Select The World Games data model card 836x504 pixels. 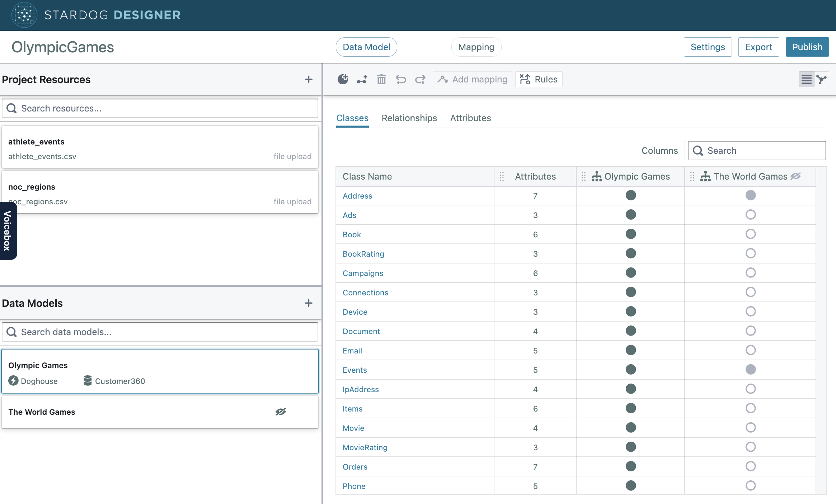pyautogui.click(x=160, y=412)
